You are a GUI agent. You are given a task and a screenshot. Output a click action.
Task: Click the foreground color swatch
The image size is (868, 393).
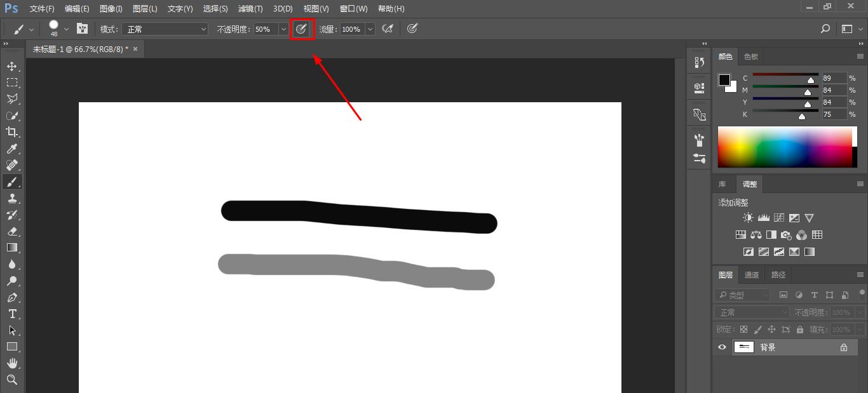(x=724, y=79)
